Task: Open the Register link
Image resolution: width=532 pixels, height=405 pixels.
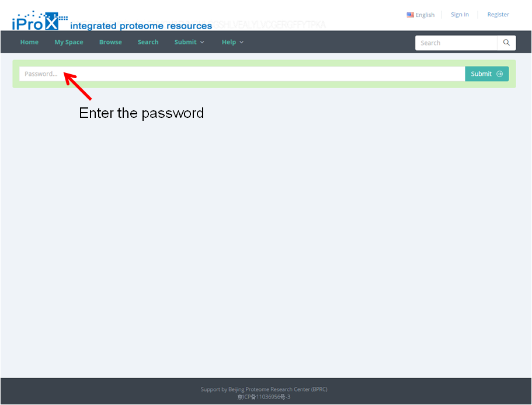Action: tap(498, 14)
